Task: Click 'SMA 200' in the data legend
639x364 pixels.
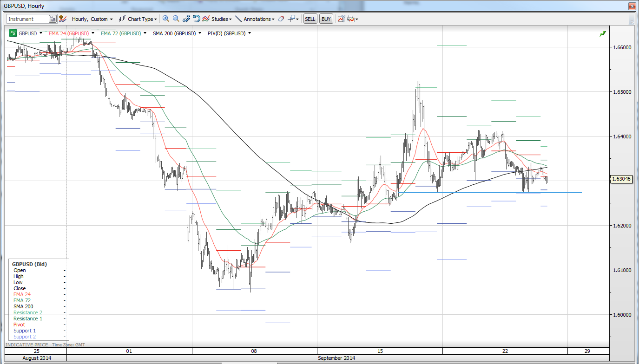Action: 23,306
